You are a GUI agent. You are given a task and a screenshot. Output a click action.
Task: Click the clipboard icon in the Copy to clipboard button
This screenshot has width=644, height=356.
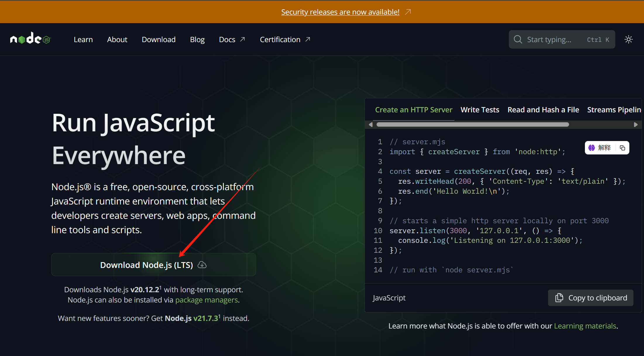(x=559, y=297)
